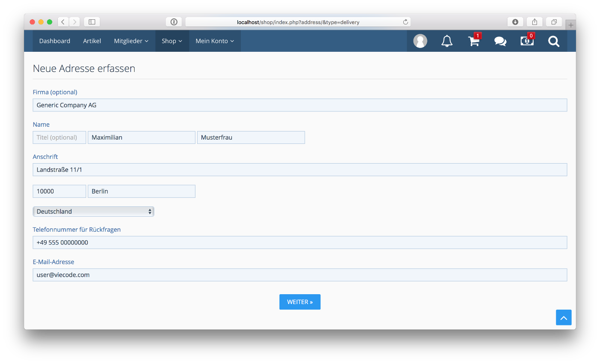This screenshot has height=364, width=600.
Task: Expand the Mitglieder dropdown menu
Action: (x=131, y=41)
